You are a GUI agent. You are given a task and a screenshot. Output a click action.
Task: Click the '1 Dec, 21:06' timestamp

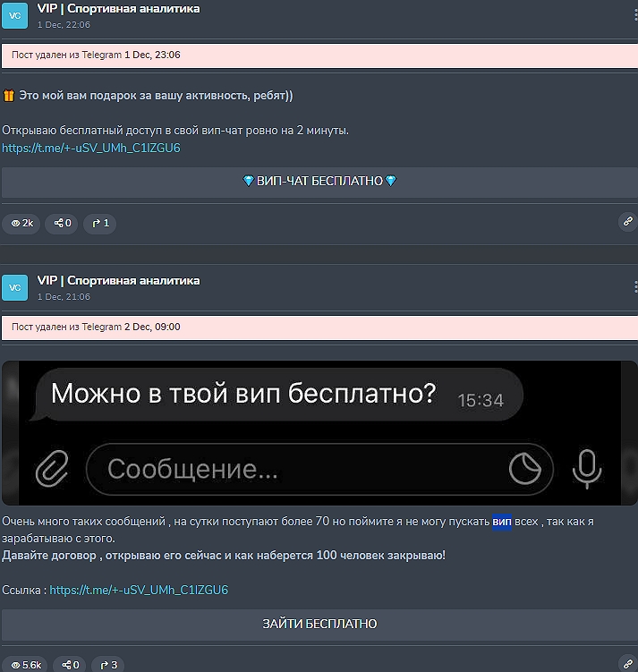[64, 296]
